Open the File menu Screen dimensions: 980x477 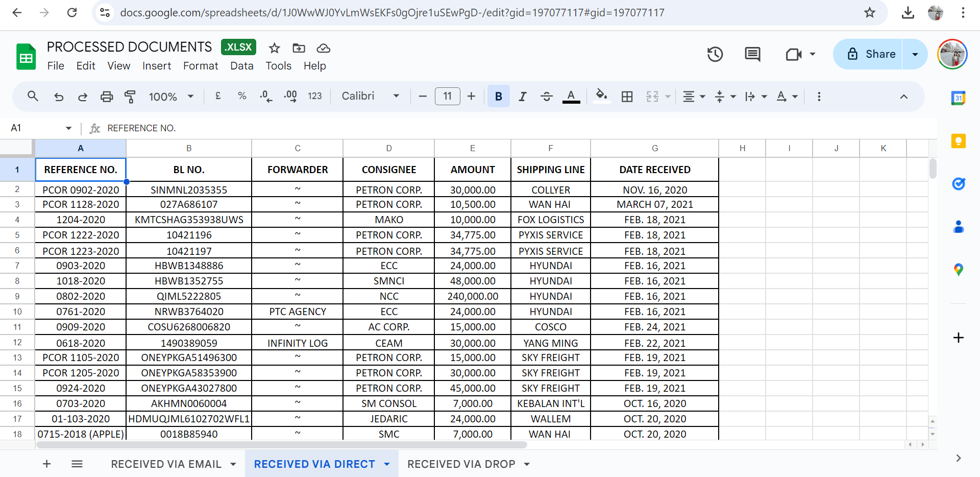click(56, 66)
